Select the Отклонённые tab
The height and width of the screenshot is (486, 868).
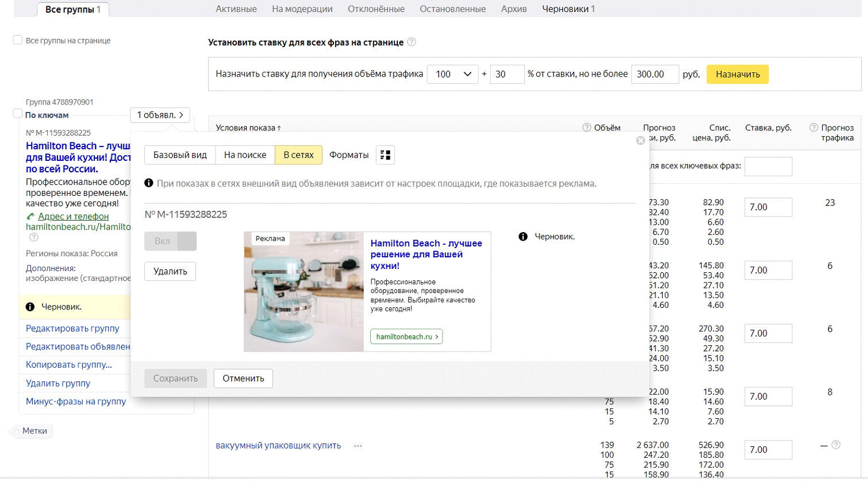coord(376,9)
